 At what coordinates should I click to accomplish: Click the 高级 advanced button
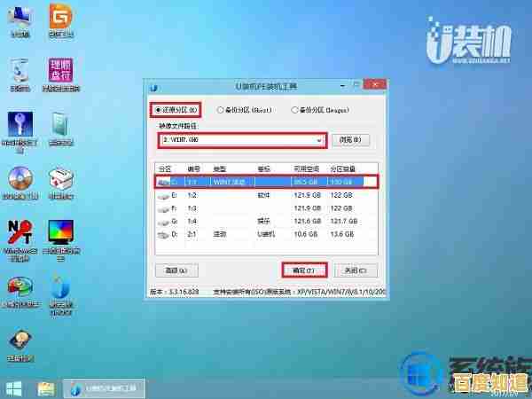pos(176,270)
